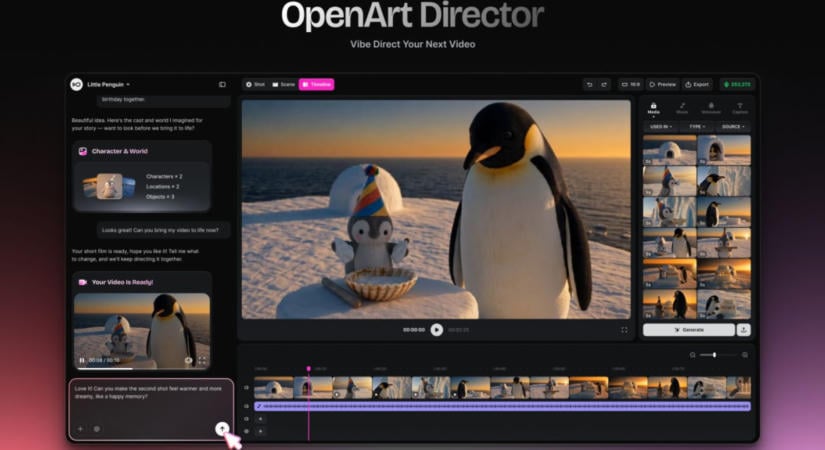Select the penguin in igloo doorway media thumbnail
Image resolution: width=825 pixels, height=450 pixels.
pyautogui.click(x=724, y=150)
